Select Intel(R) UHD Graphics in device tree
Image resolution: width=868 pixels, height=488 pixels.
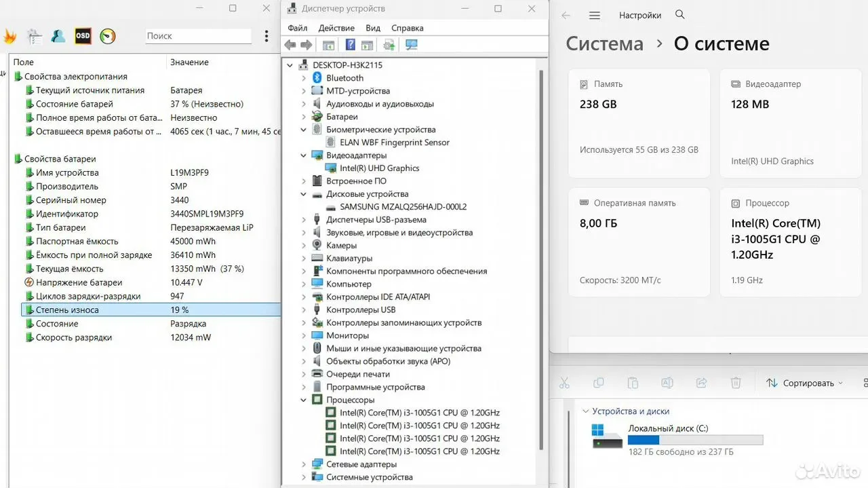(379, 168)
